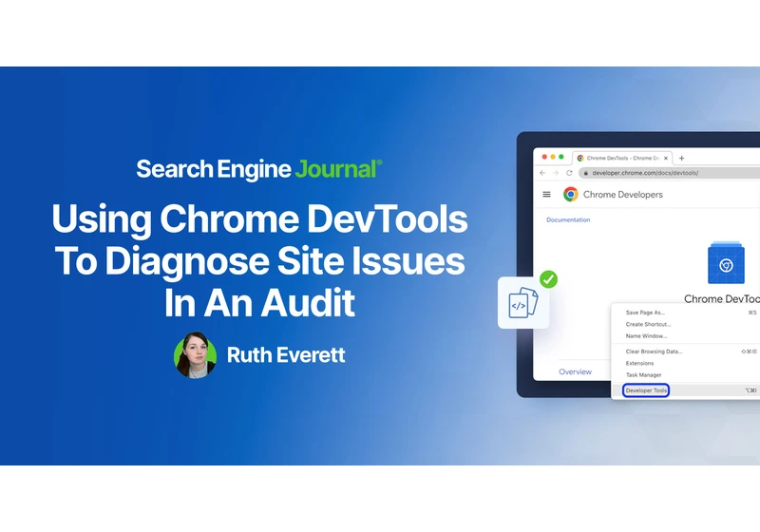Viewport: 760px width, 532px height.
Task: Click the forward arrow in the browser mockup
Action: (x=556, y=173)
